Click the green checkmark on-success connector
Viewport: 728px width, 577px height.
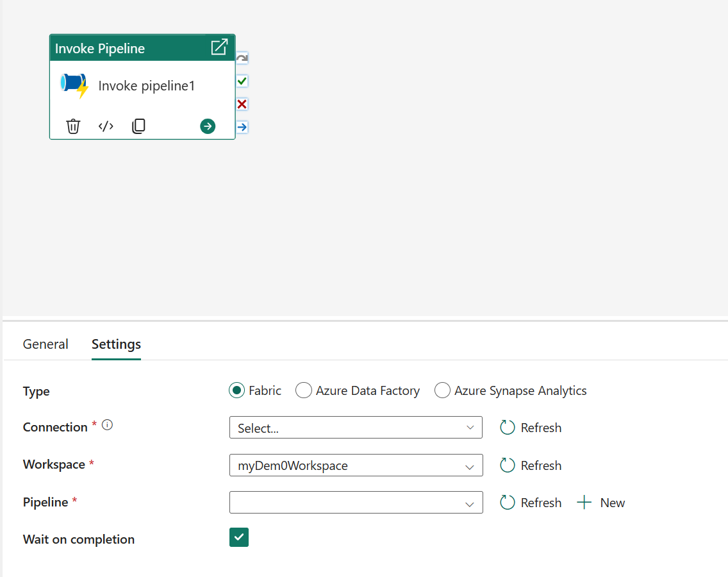click(x=242, y=81)
